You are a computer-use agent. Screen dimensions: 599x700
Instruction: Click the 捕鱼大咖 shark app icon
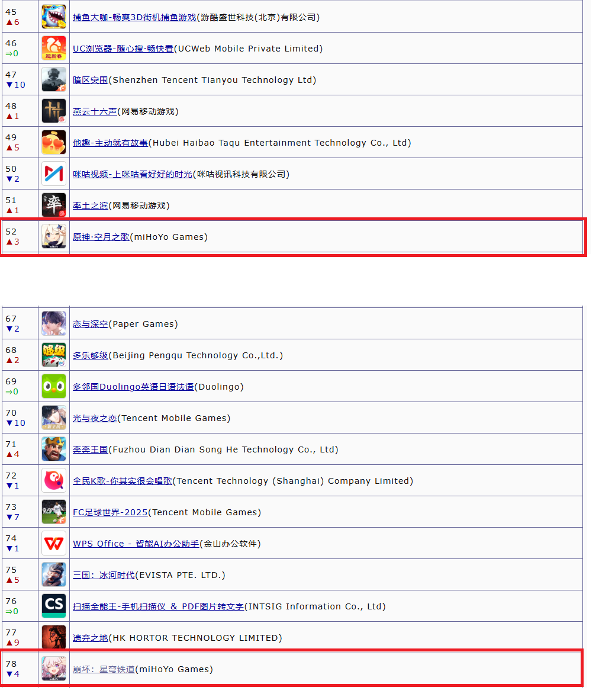(54, 17)
